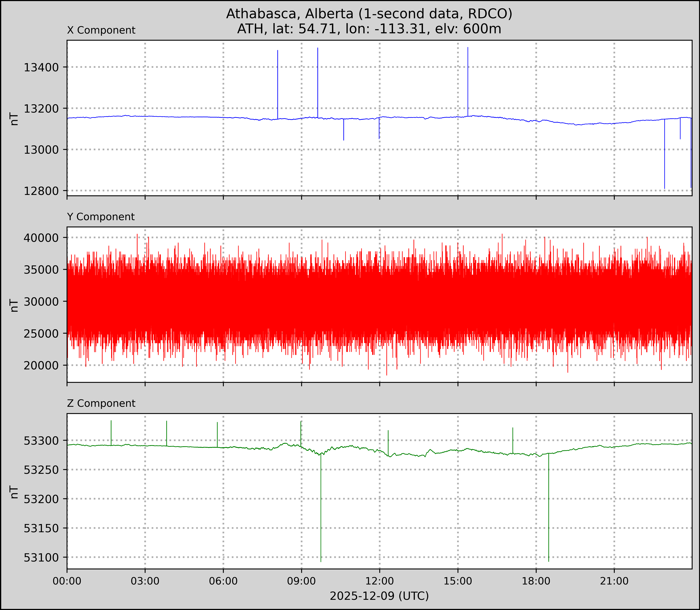Click the 53100 tick label in Z plot
Screen dimensions: 700x610
41,558
